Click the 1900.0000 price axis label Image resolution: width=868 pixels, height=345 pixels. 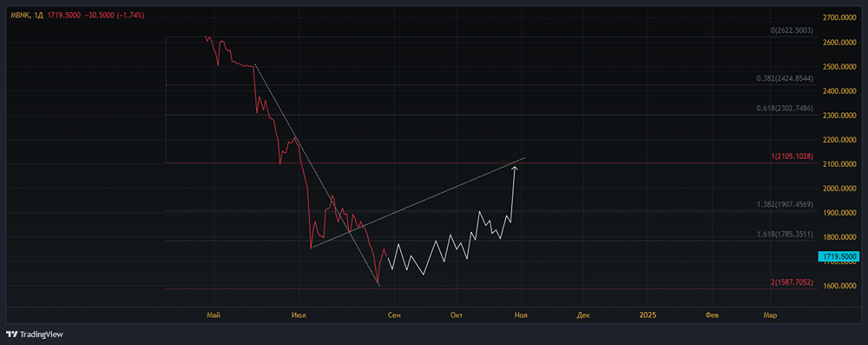[838, 213]
